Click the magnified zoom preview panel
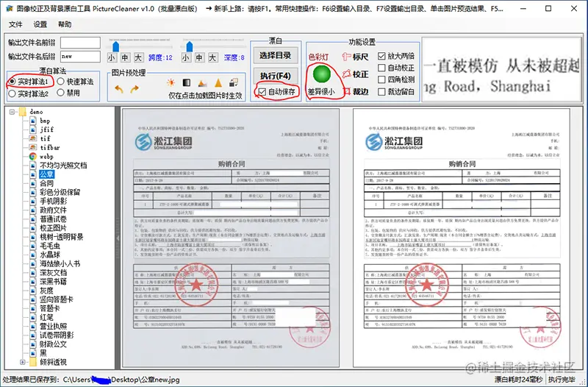The width and height of the screenshot is (588, 387). [x=502, y=69]
